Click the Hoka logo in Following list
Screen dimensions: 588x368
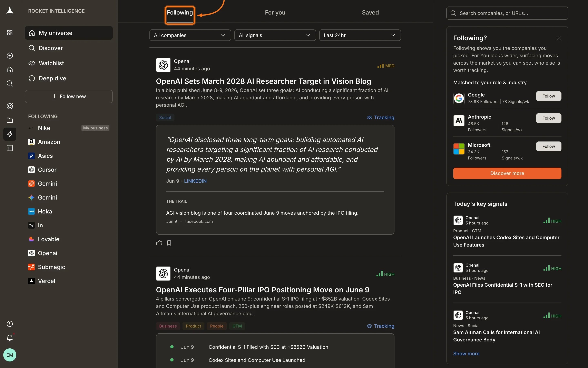[31, 211]
